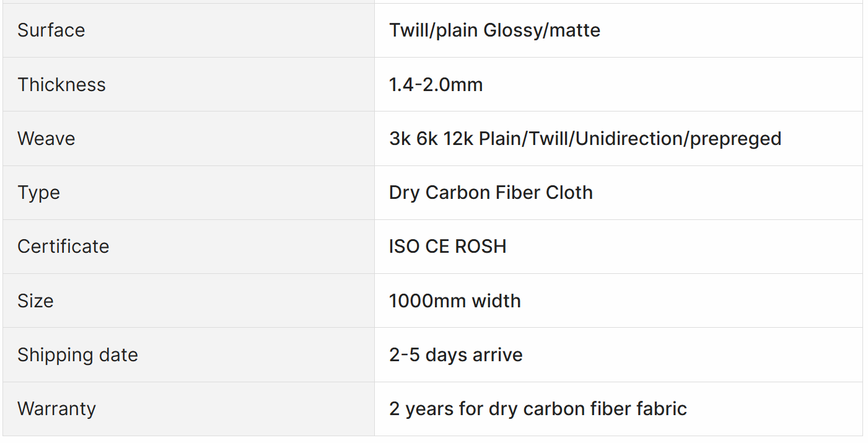Select the 1.4-2.0mm thickness value

click(436, 84)
